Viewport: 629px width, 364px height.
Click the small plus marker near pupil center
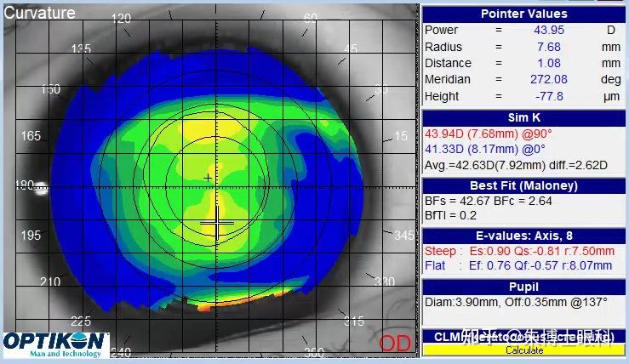[208, 178]
